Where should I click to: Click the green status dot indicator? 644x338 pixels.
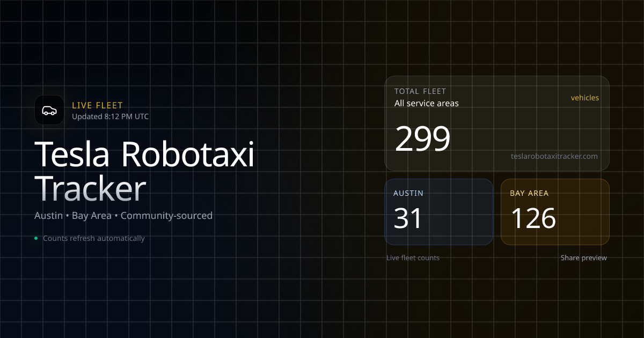tap(36, 238)
